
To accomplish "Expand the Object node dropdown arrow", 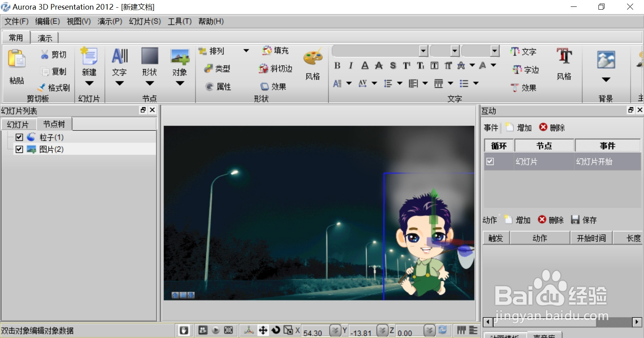I will click(x=180, y=83).
